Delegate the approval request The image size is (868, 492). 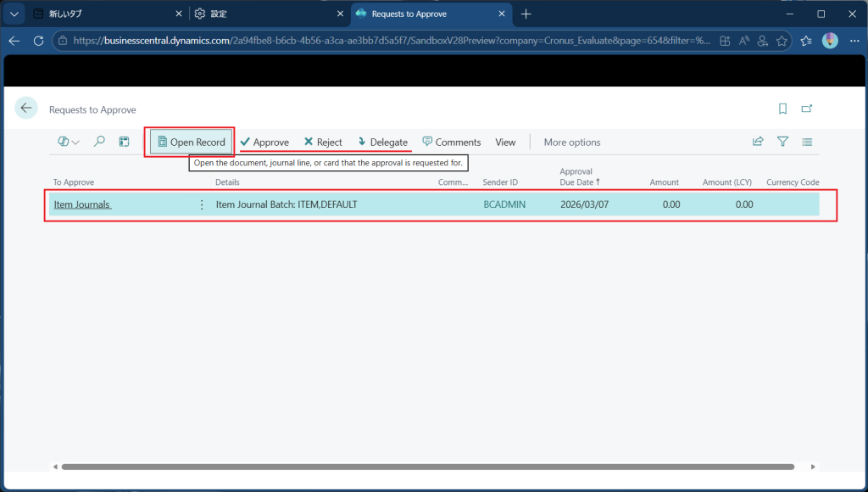(x=382, y=142)
